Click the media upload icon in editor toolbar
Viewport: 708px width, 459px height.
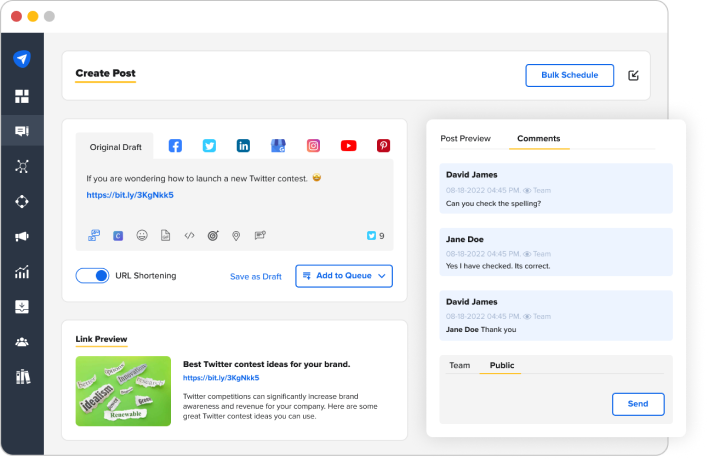(x=94, y=235)
